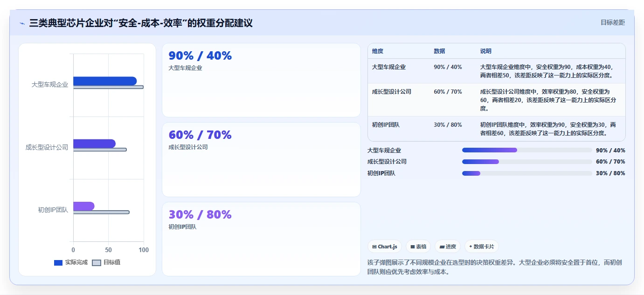Click the 表格 tag
The width and height of the screenshot is (644, 295).
pos(418,247)
